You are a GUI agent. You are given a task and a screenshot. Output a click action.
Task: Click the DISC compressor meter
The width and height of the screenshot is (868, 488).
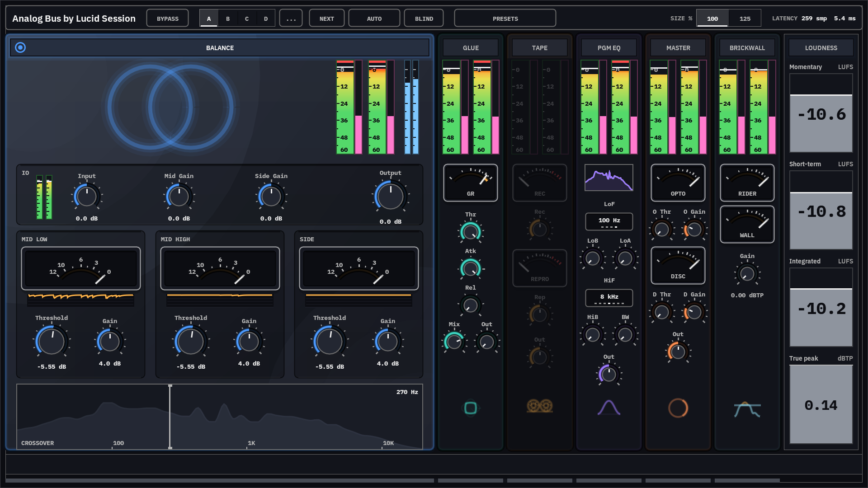click(x=678, y=265)
